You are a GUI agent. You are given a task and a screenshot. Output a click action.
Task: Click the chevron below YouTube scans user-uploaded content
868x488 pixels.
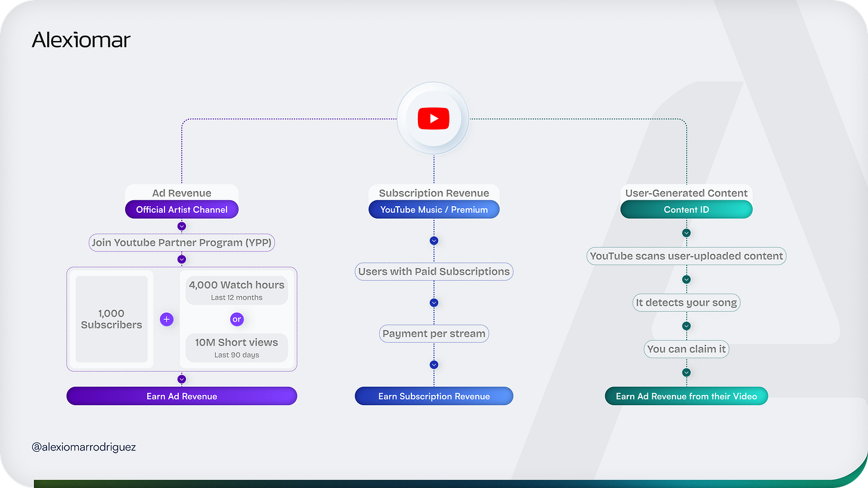coord(686,279)
